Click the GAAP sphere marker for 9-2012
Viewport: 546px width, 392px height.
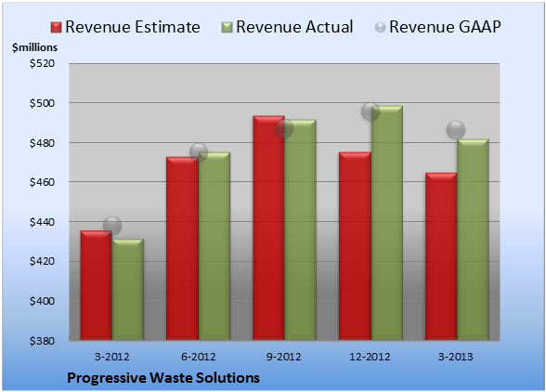[284, 128]
